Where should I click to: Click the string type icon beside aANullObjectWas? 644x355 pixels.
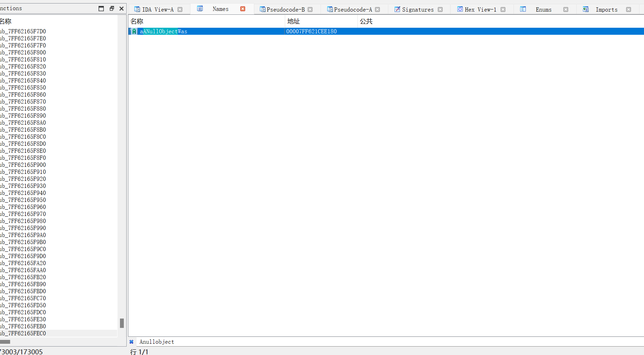pyautogui.click(x=134, y=32)
